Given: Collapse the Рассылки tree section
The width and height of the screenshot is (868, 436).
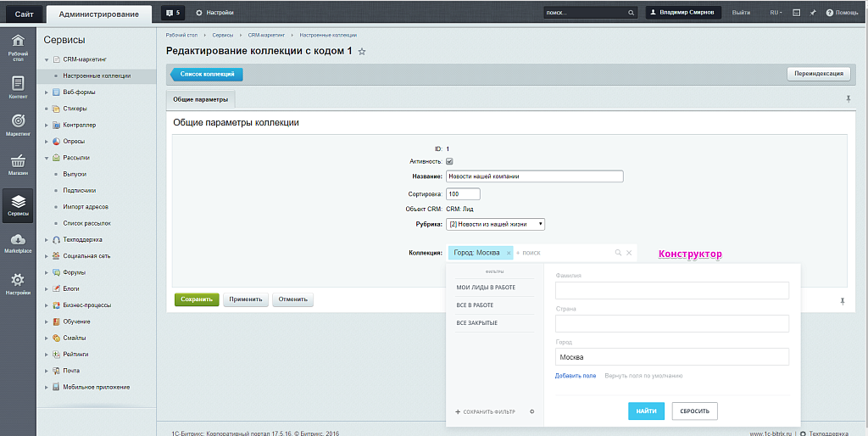Looking at the screenshot, I should [47, 158].
